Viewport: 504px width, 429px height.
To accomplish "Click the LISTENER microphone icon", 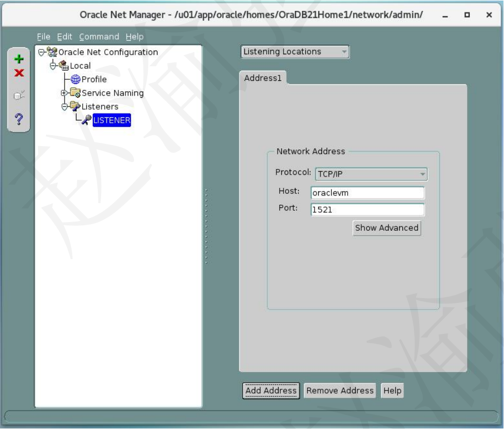I will pos(86,120).
